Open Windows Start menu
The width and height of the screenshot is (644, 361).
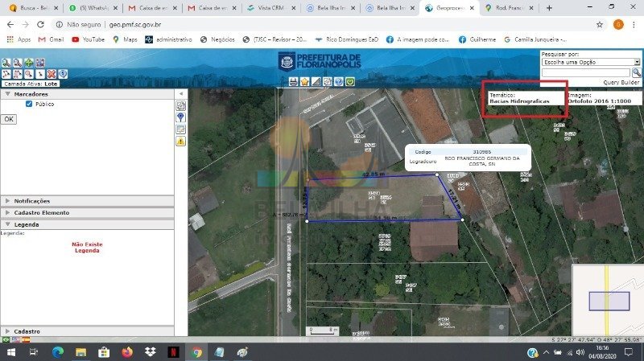click(11, 352)
